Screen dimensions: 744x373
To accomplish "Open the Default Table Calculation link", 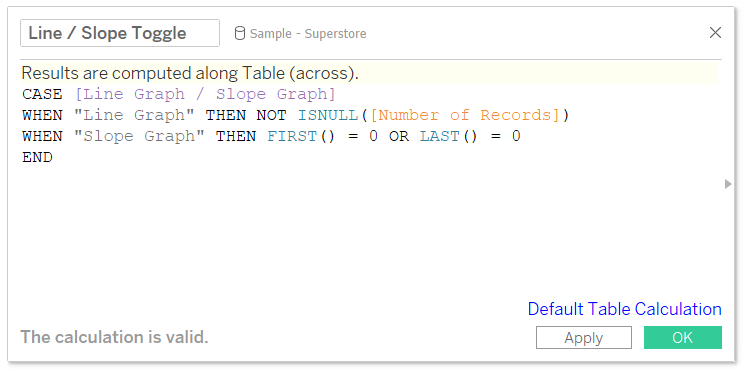I will click(x=624, y=309).
